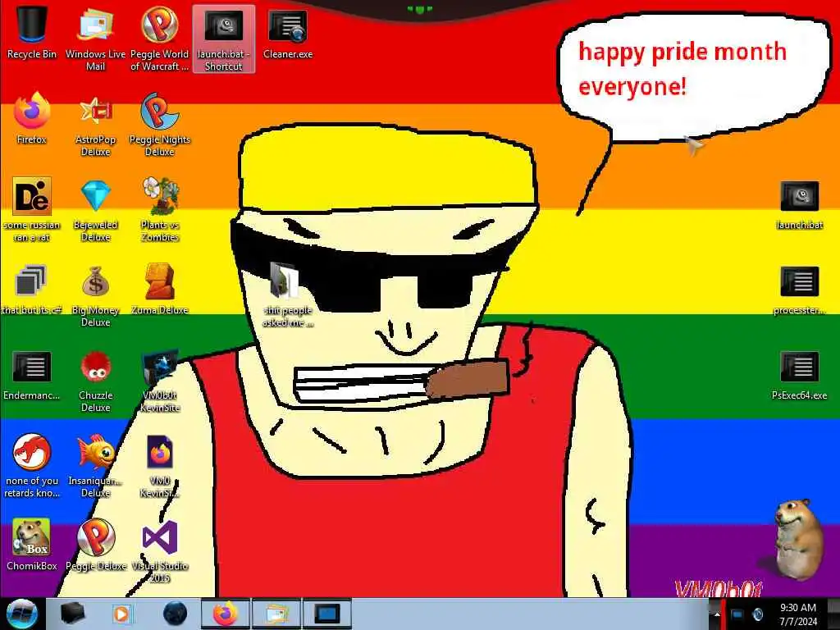Click the hamster desktop gadget
The image size is (840, 630).
797,540
